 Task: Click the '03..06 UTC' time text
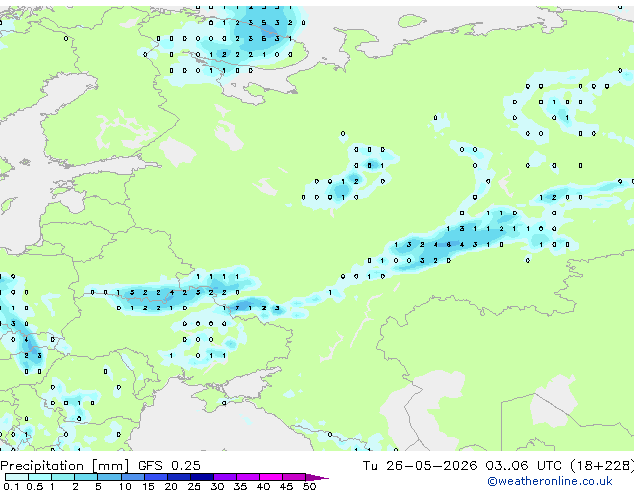tap(524, 465)
